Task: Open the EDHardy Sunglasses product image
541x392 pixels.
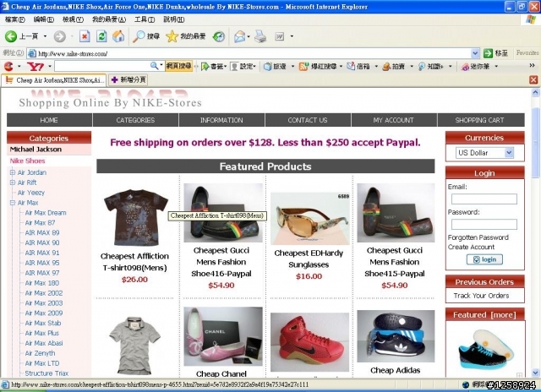Action: tap(310, 218)
